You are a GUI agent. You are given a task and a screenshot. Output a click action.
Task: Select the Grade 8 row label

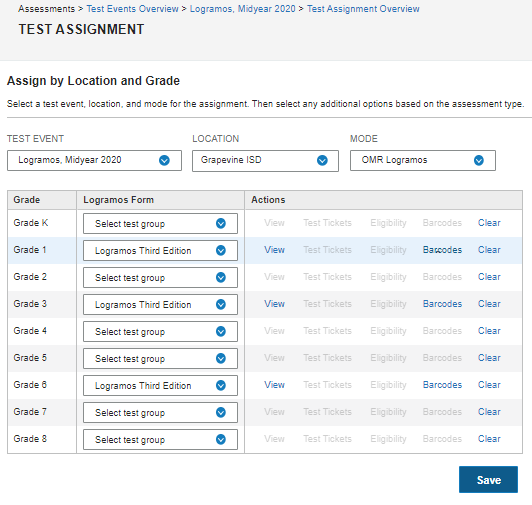pos(30,439)
